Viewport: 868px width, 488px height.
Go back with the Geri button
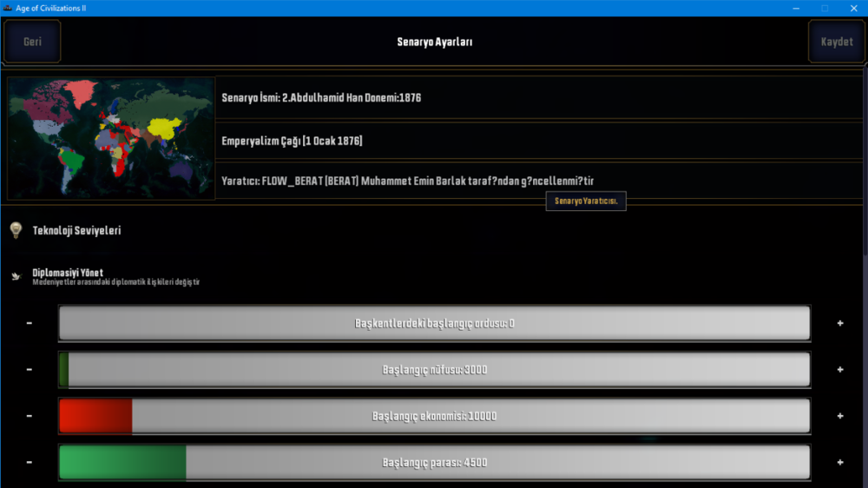[x=32, y=42]
